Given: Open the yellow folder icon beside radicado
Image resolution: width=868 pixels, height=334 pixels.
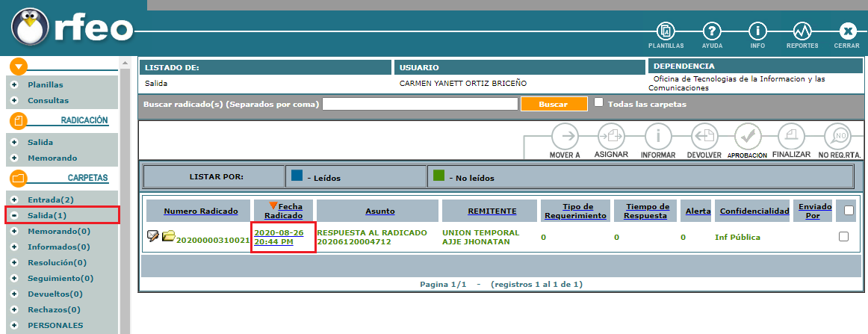Looking at the screenshot, I should 168,237.
